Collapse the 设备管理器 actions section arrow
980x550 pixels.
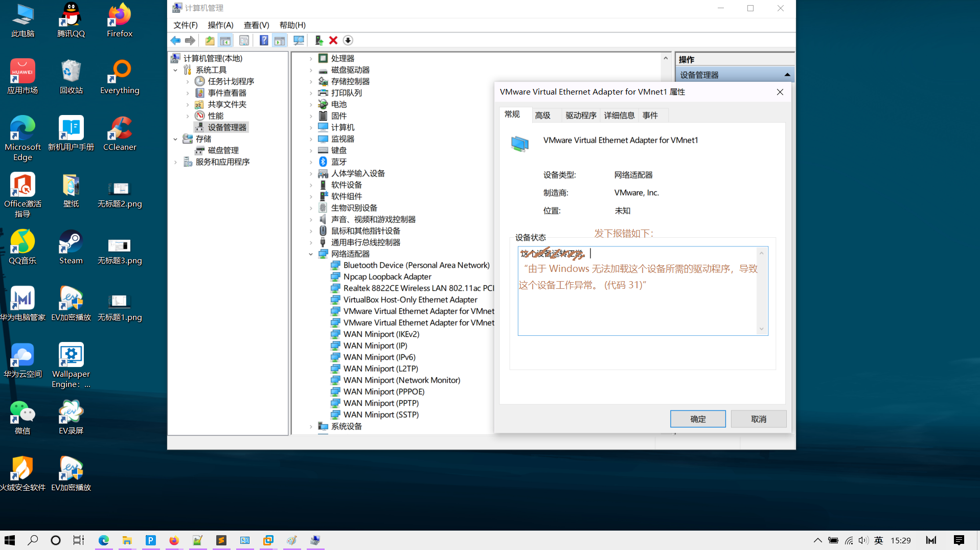(787, 75)
